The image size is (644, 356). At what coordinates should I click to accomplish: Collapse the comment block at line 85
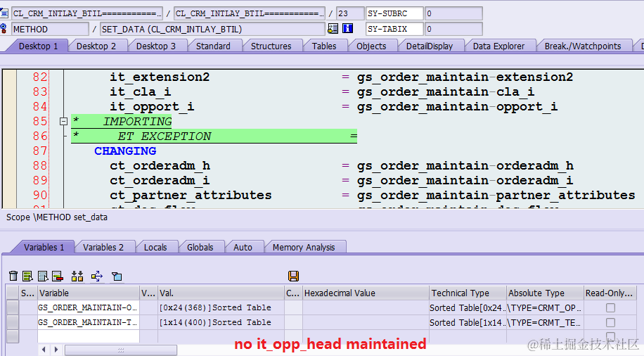(63, 121)
